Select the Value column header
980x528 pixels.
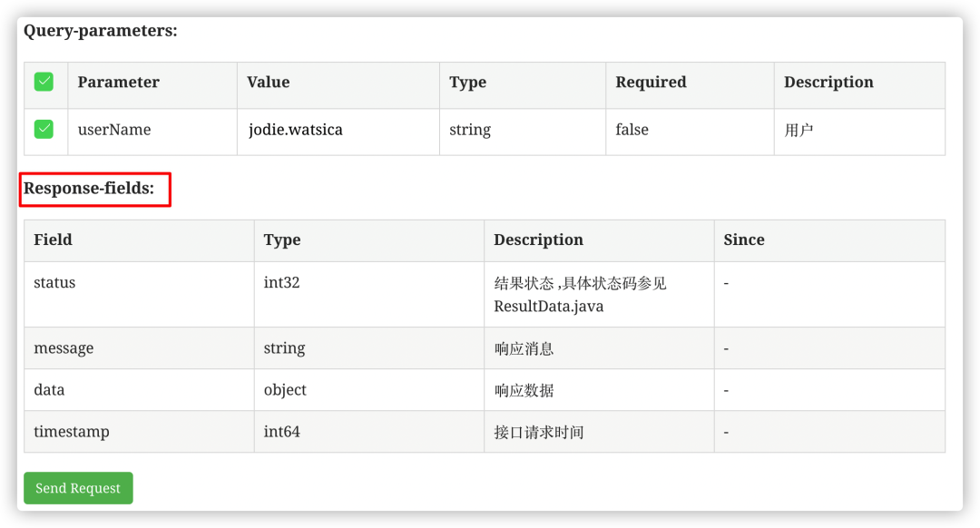pos(268,82)
